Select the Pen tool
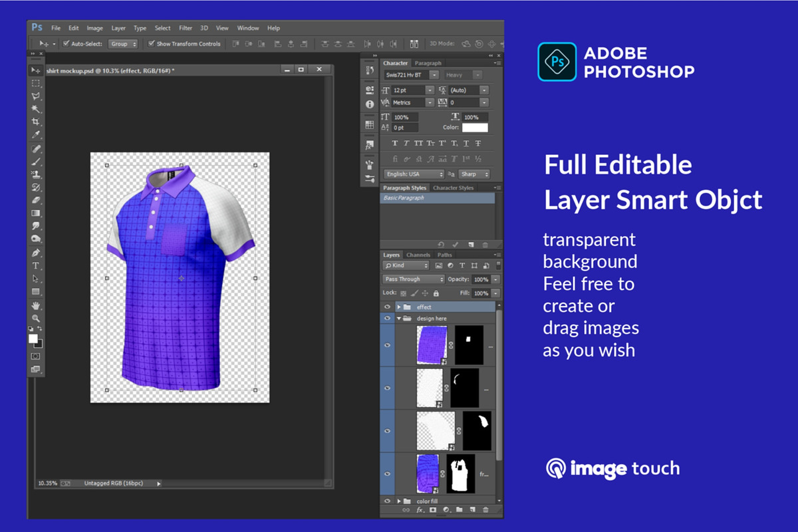Image resolution: width=798 pixels, height=532 pixels. coord(36,253)
